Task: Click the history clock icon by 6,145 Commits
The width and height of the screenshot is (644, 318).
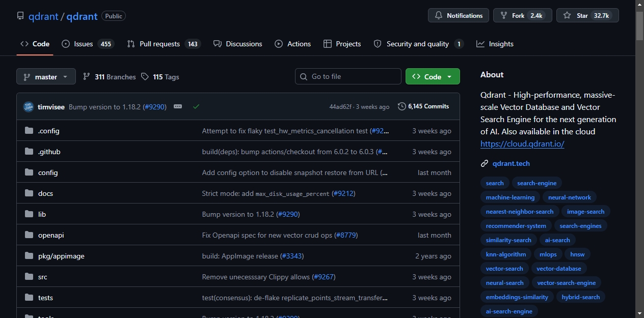Action: tap(402, 106)
